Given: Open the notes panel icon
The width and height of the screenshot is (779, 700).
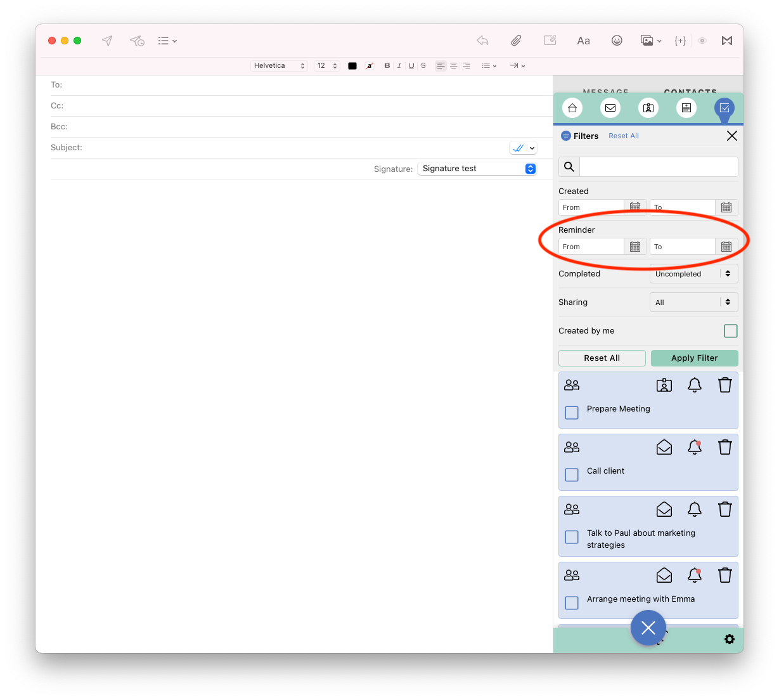Looking at the screenshot, I should point(686,108).
